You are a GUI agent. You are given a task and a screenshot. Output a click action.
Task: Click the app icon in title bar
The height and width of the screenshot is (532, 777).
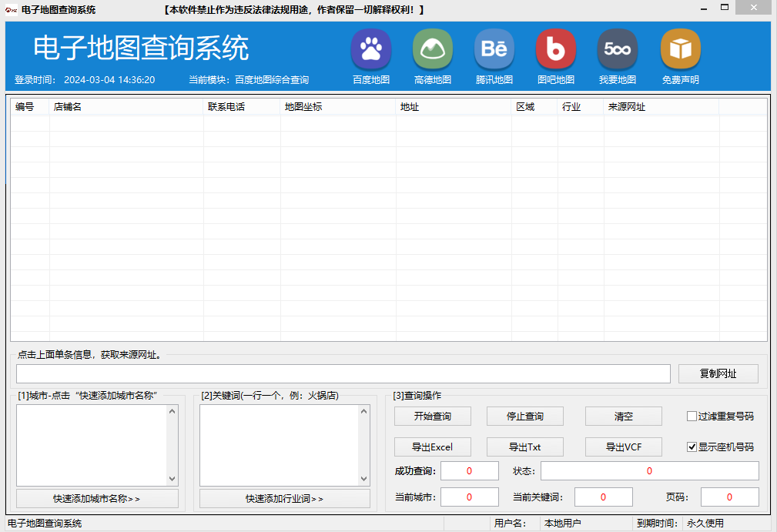click(x=11, y=9)
